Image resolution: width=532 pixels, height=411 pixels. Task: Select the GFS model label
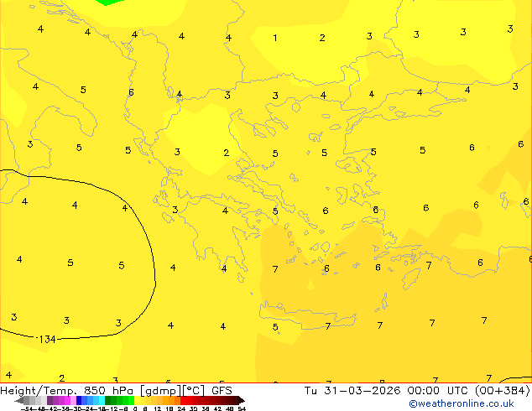(222, 391)
